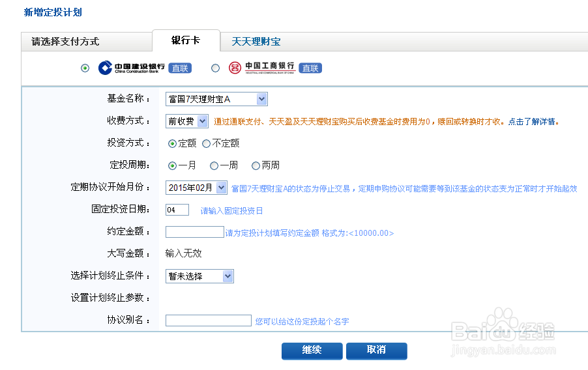Click the 设置计划终止参数 label
This screenshot has width=588, height=370.
[110, 298]
